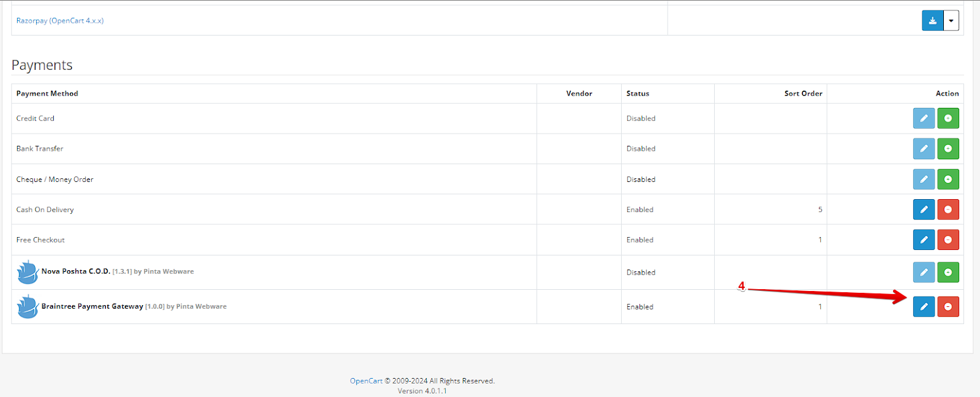Install the Credit Card payment method
The image size is (980, 397).
[x=948, y=118]
